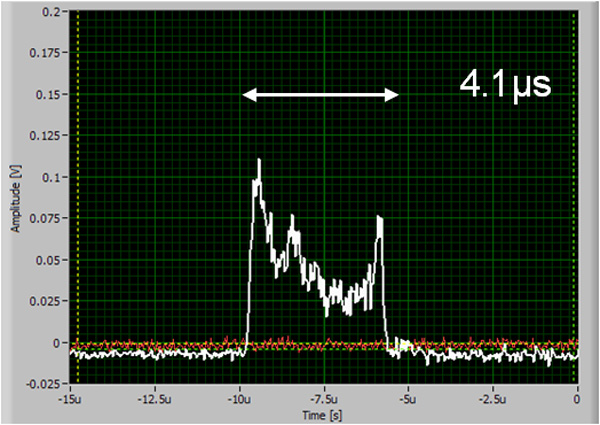Select the left yellow dashed cursor line

pos(78,200)
